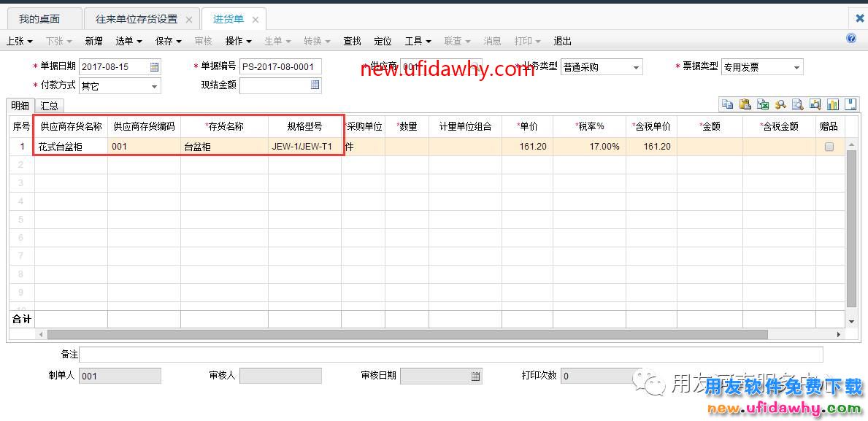Open the calculator icon in 现结金额 field
Image resolution: width=868 pixels, height=421 pixels.
click(x=315, y=85)
